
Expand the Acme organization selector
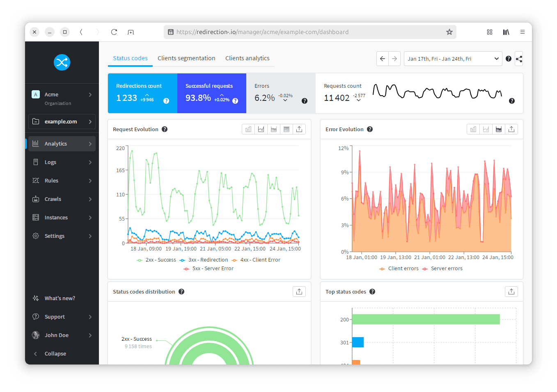(x=62, y=98)
